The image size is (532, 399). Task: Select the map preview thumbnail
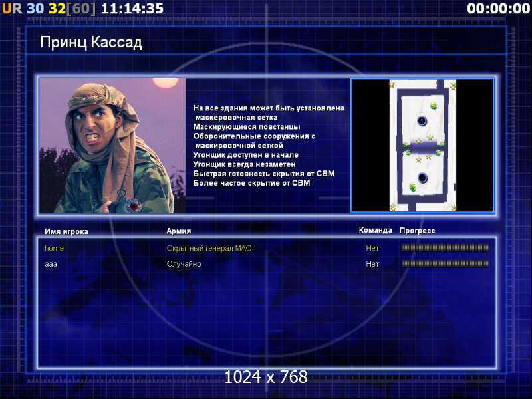click(422, 145)
